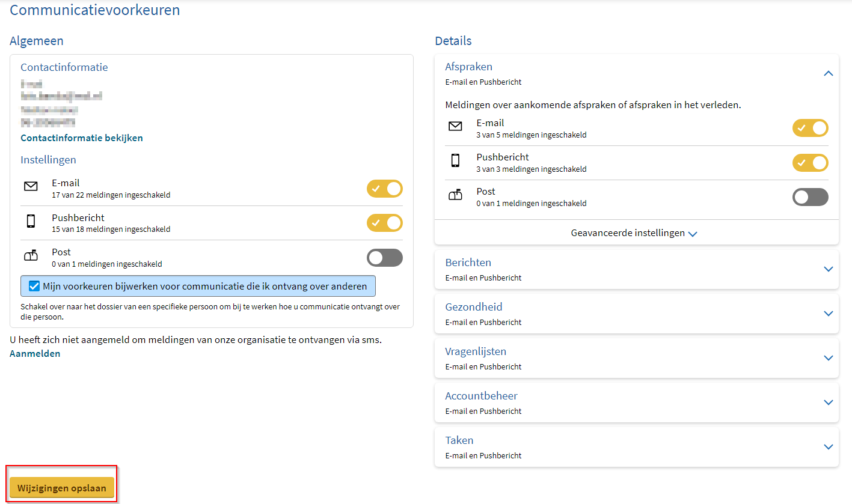Click Aanmelden link for sms
Viewport: 852px width, 504px height.
[35, 354]
